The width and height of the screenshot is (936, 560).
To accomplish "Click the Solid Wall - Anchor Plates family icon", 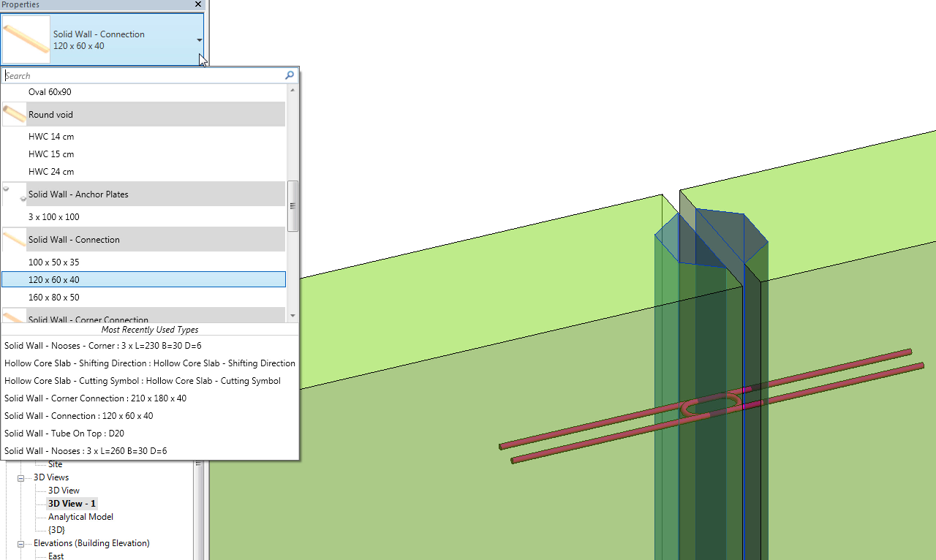I will (15, 194).
